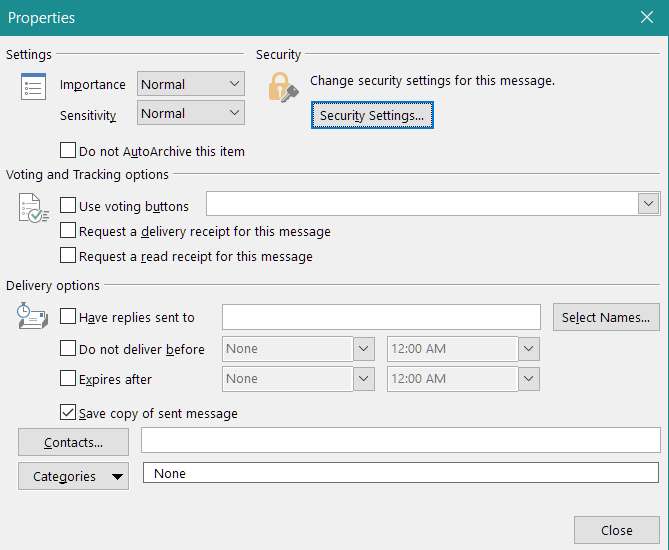Request a delivery receipt for this message
The width and height of the screenshot is (669, 550).
(x=68, y=231)
